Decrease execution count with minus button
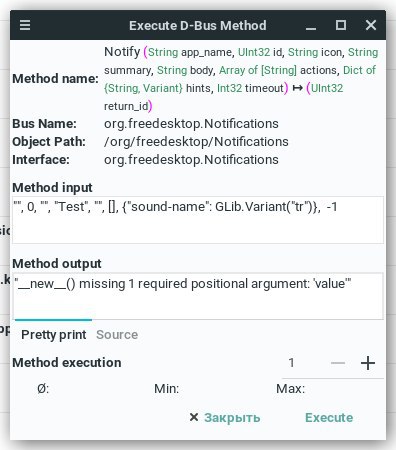The height and width of the screenshot is (450, 396). click(338, 363)
